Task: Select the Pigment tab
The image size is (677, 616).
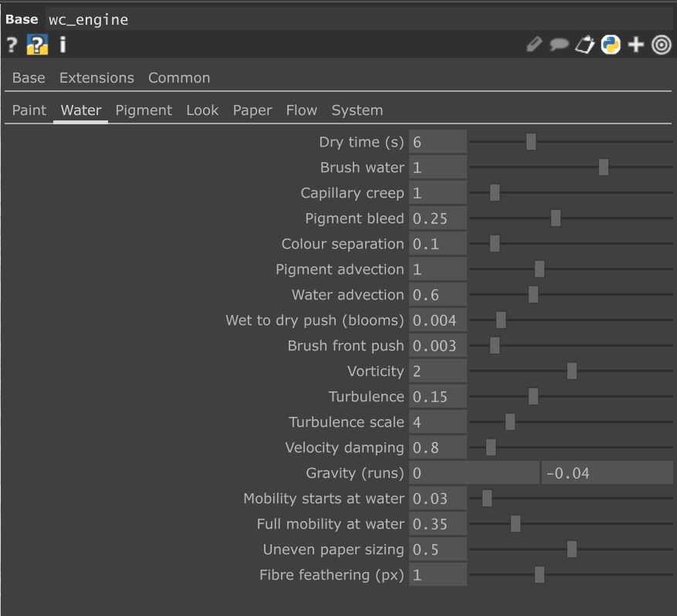Action: coord(144,110)
